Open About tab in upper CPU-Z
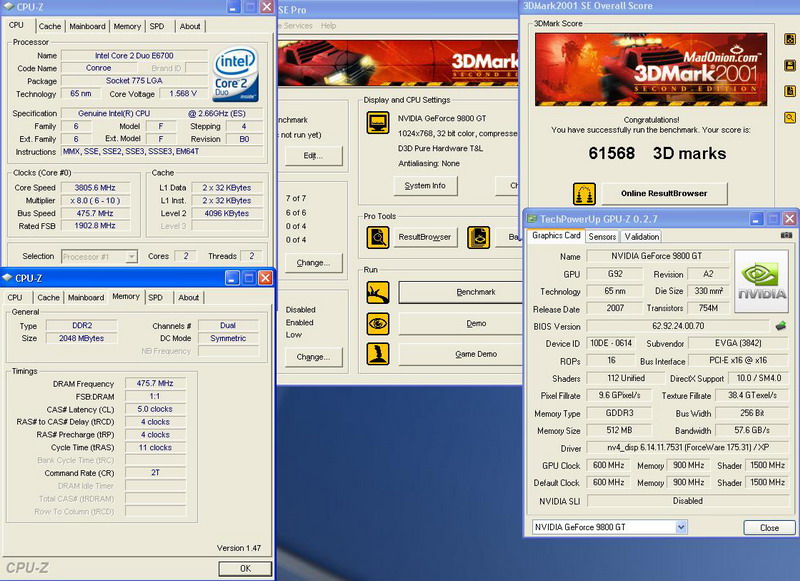This screenshot has height=581, width=800. click(x=190, y=26)
